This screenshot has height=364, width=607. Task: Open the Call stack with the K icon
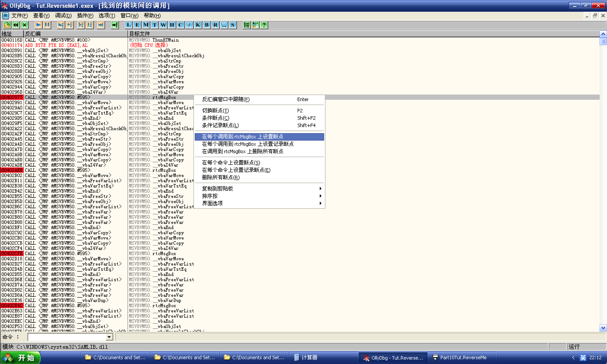pyautogui.click(x=198, y=25)
